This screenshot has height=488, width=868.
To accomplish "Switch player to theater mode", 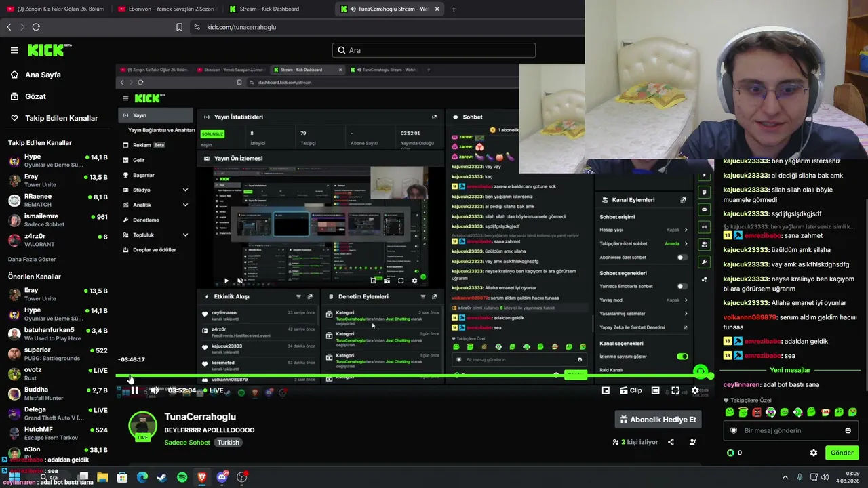I will click(655, 390).
